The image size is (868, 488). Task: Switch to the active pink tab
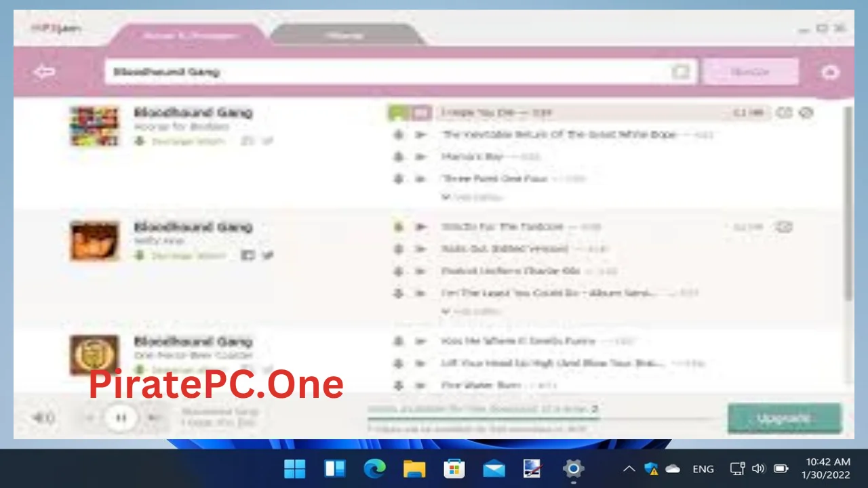click(189, 35)
